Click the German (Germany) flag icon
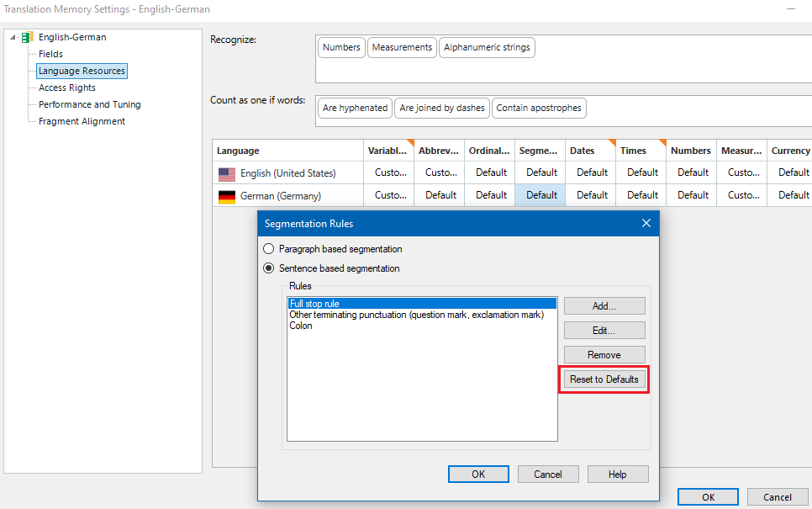The image size is (812, 509). 226,194
